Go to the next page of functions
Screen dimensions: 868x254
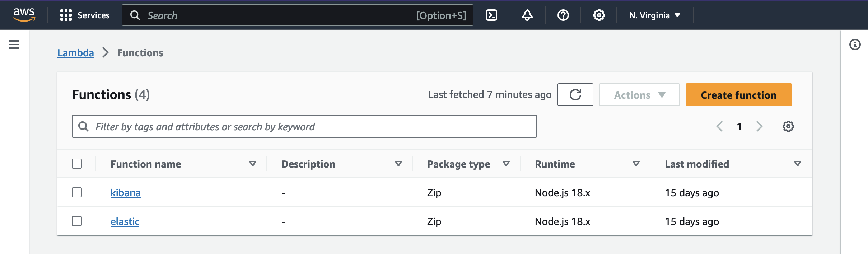tap(759, 126)
